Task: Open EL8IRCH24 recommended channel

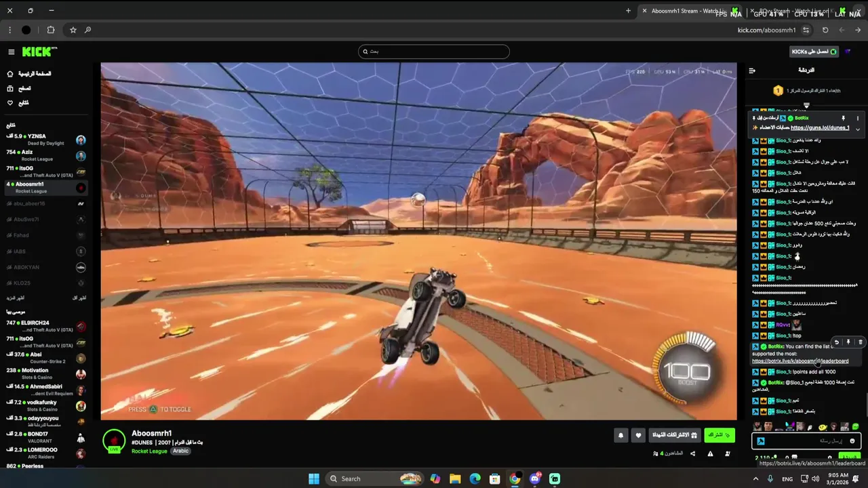Action: 46,326
